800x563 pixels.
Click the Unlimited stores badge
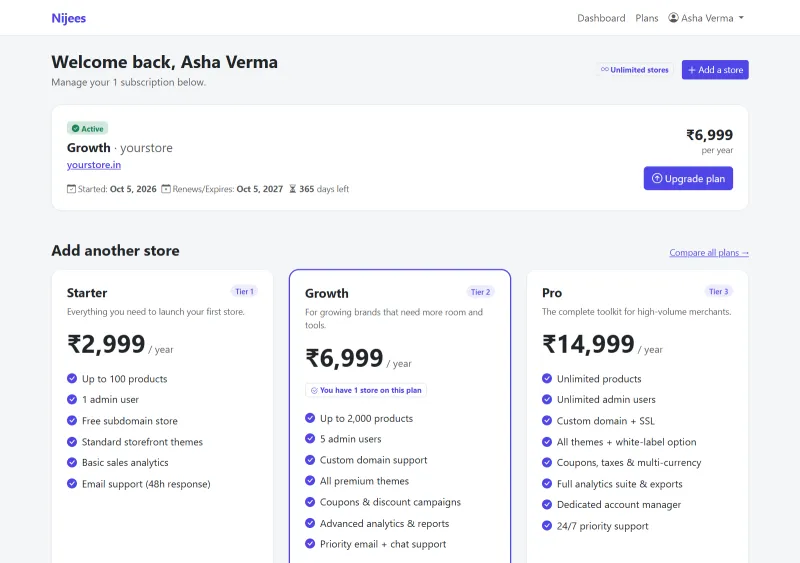point(634,70)
